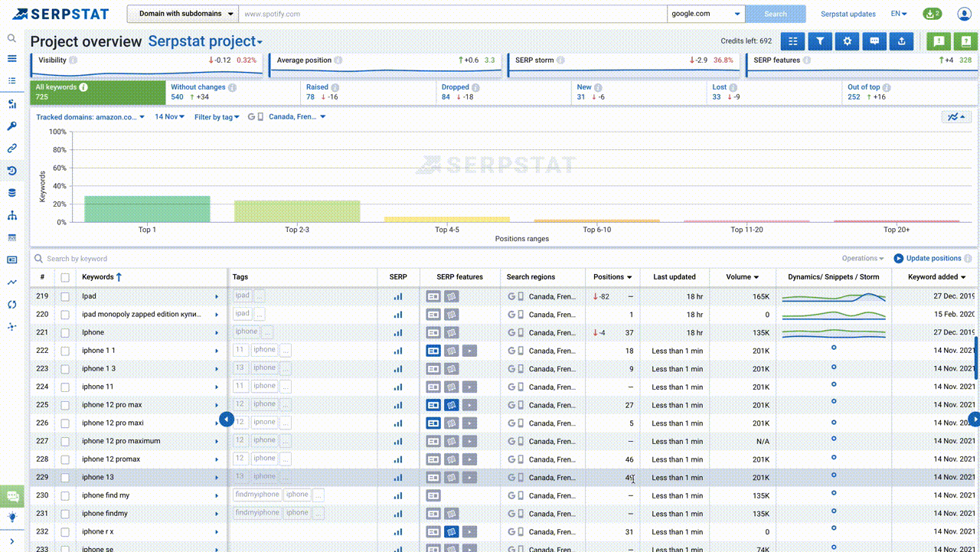This screenshot has width=980, height=552.
Task: Open project settings gear
Action: point(847,42)
